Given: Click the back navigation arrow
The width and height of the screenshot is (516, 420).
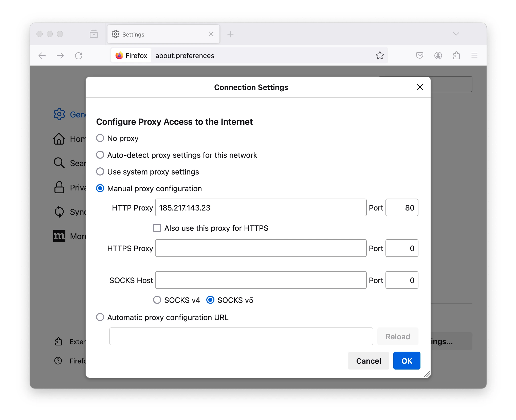Looking at the screenshot, I should coord(42,56).
